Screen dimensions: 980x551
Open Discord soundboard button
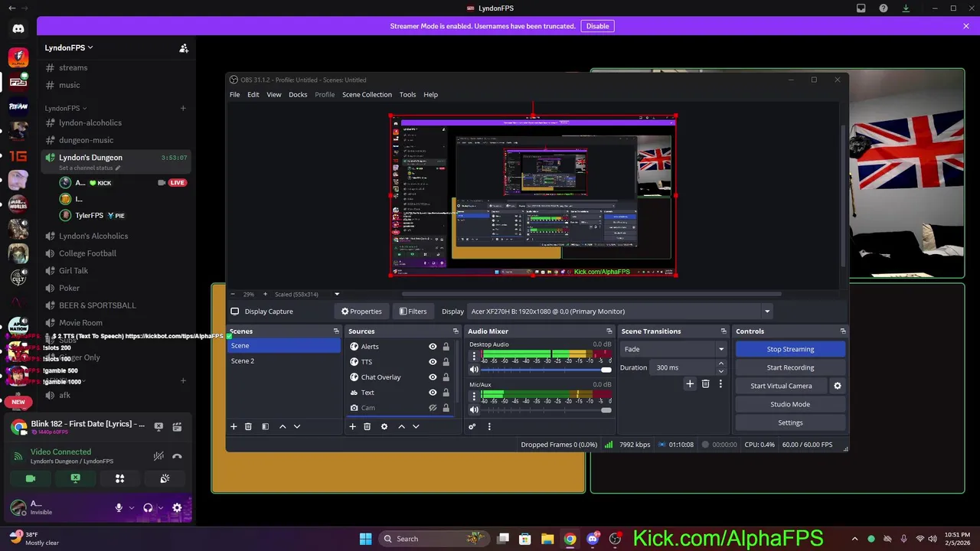[x=165, y=478]
